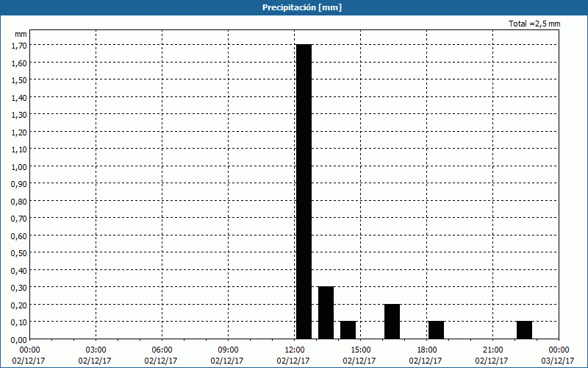Select the 1,50 y-axis label
The height and width of the screenshot is (368, 588).
[19, 80]
